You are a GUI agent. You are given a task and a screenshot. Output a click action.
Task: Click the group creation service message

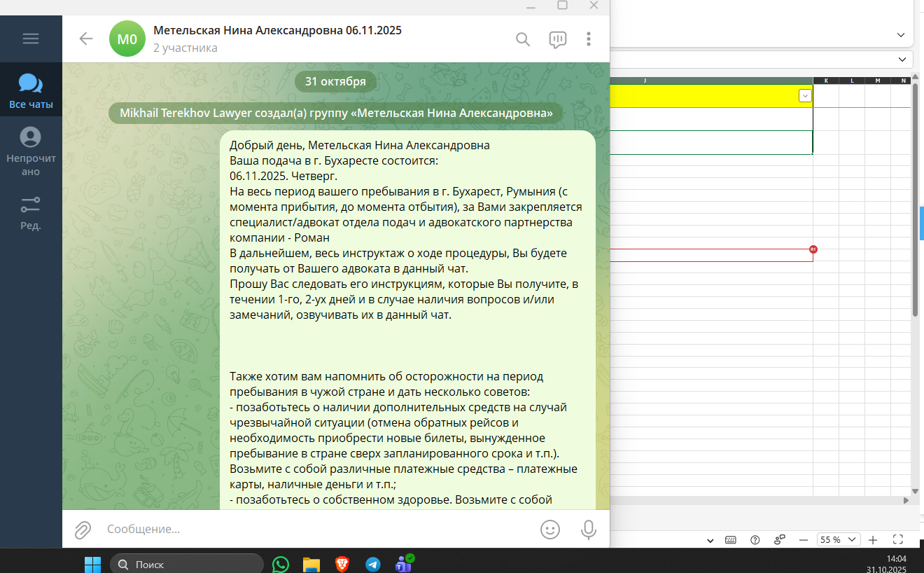(x=336, y=113)
